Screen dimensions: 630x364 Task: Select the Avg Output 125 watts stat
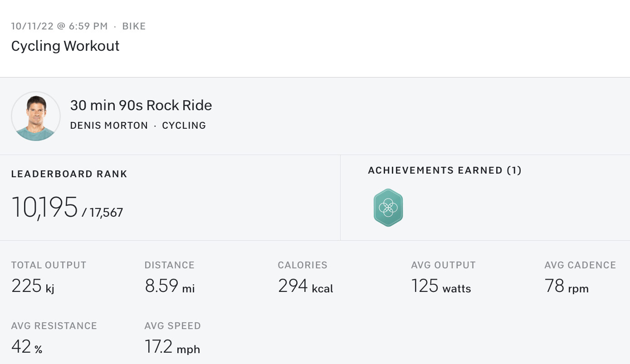point(444,277)
